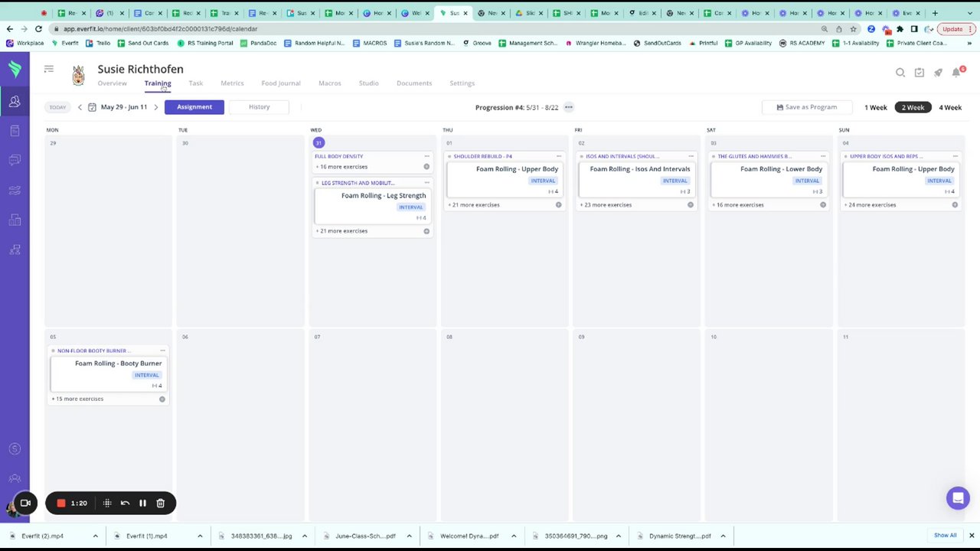980x551 pixels.
Task: Open The Glutes and Hammies workout menu
Action: 823,156
